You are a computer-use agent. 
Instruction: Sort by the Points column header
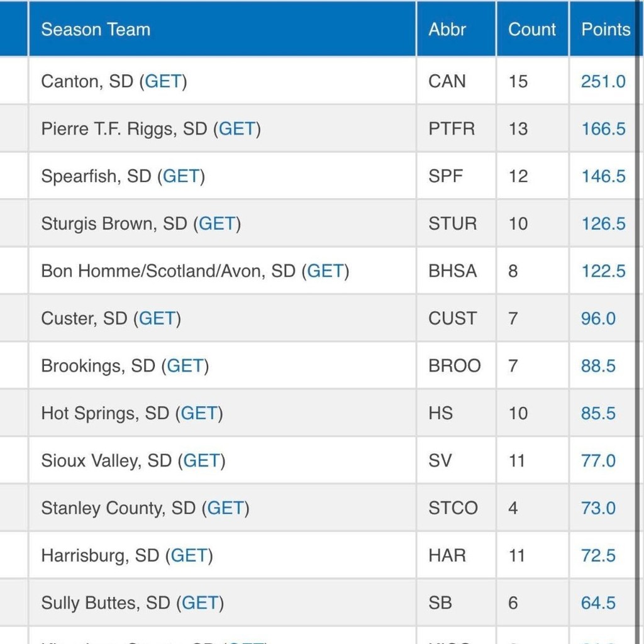(605, 30)
